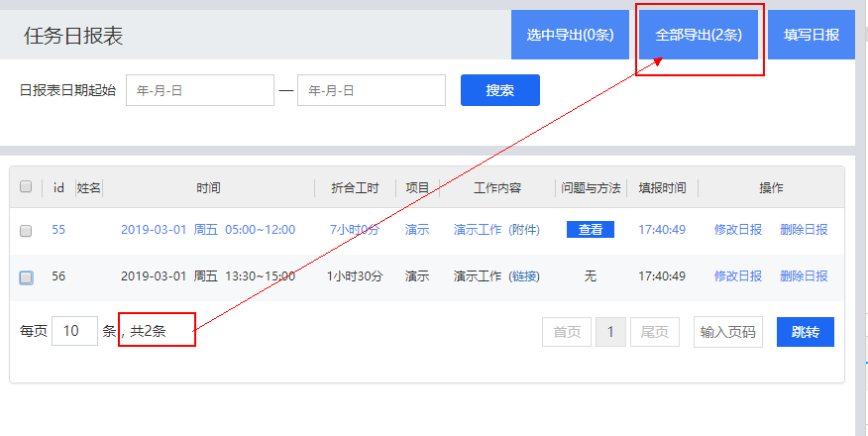The image size is (868, 436).
Task: Click 17:40:49 report time in row 56
Action: point(662,276)
